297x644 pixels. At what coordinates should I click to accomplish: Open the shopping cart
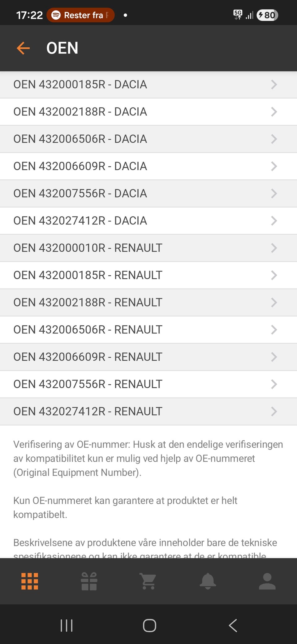[x=148, y=581]
